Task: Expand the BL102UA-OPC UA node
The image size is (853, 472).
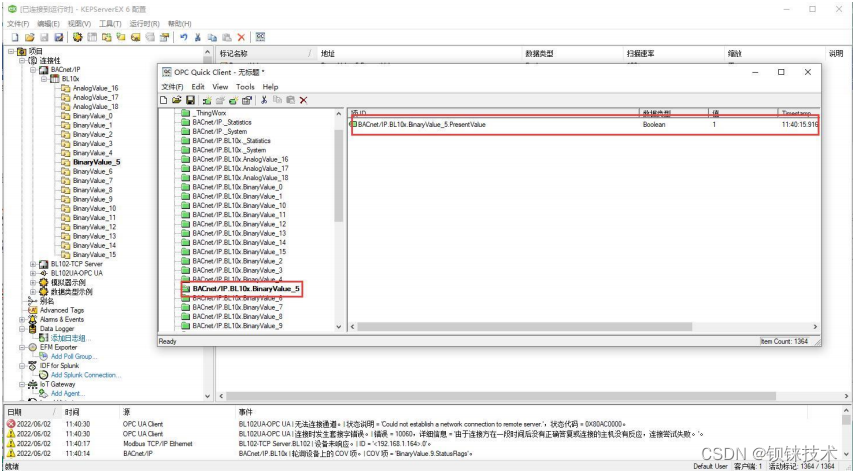Action: pyautogui.click(x=33, y=273)
